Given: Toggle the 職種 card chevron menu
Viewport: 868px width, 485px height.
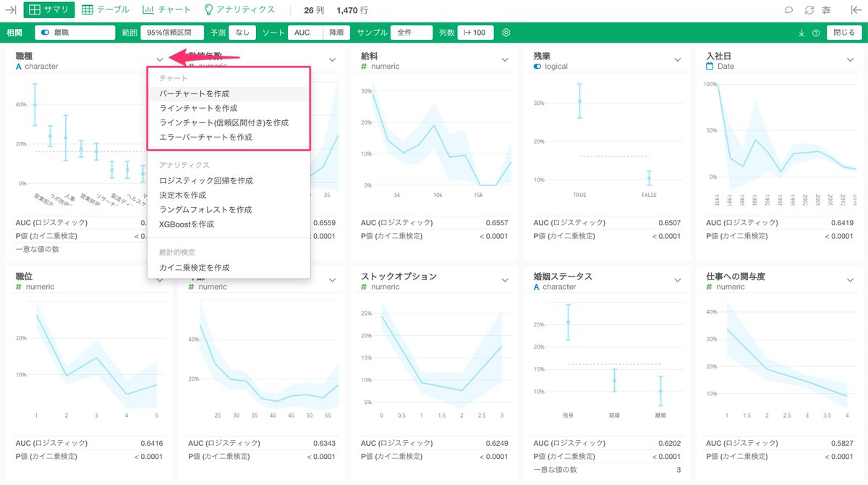Looking at the screenshot, I should (x=160, y=60).
